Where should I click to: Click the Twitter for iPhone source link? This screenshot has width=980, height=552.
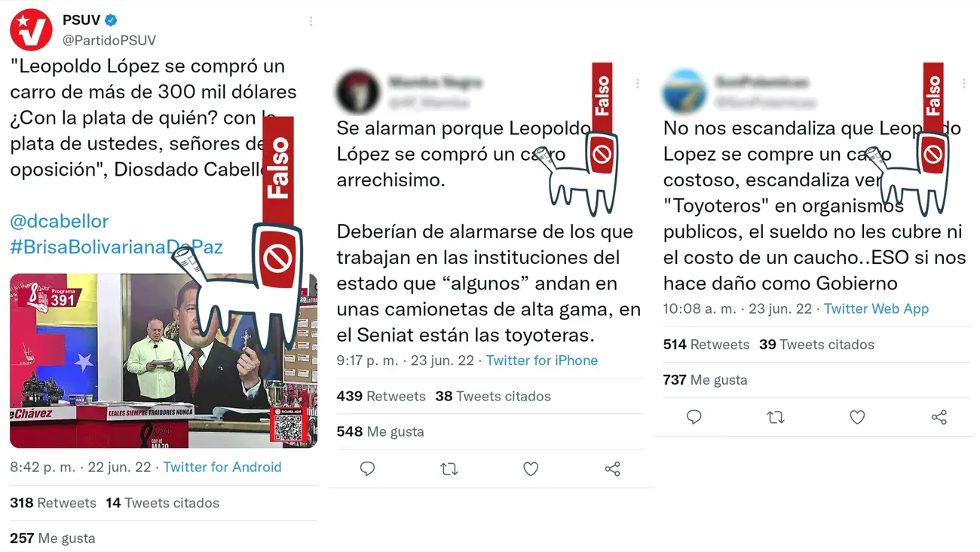click(542, 360)
